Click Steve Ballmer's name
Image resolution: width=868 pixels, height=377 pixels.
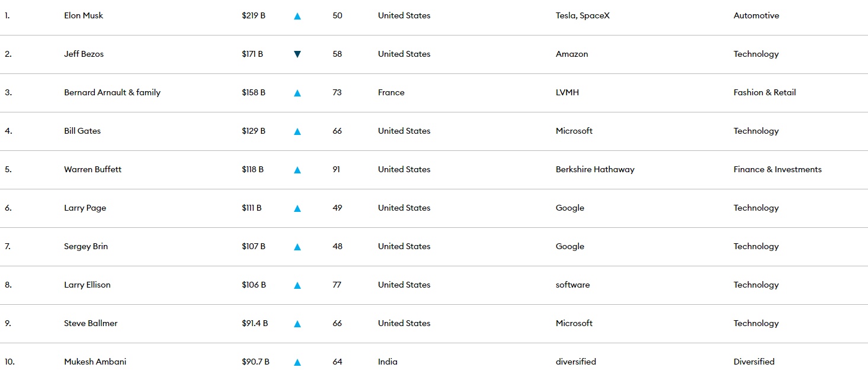point(91,323)
